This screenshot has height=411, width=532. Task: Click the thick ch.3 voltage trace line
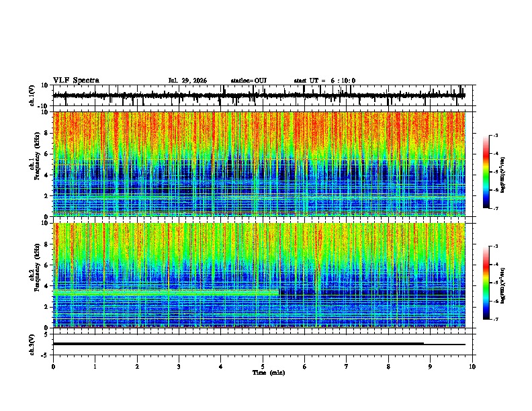click(x=238, y=344)
